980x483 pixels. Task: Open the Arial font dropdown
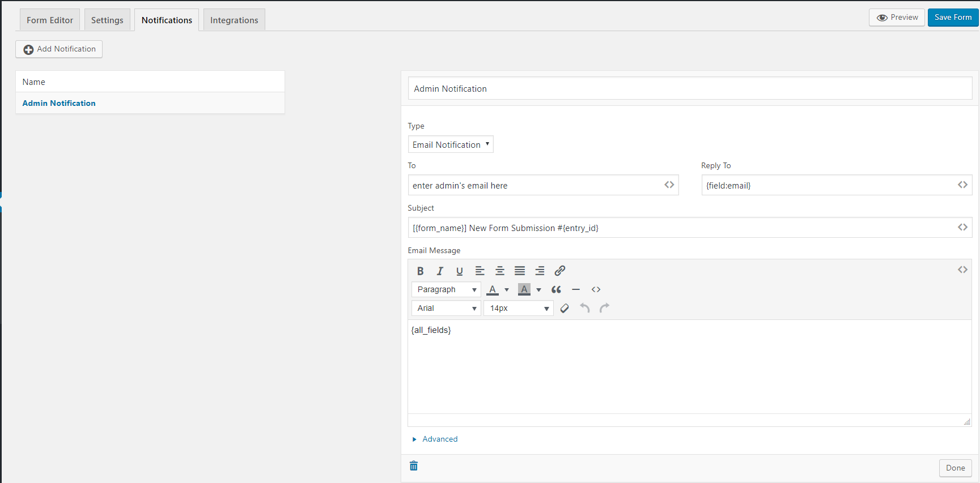446,308
